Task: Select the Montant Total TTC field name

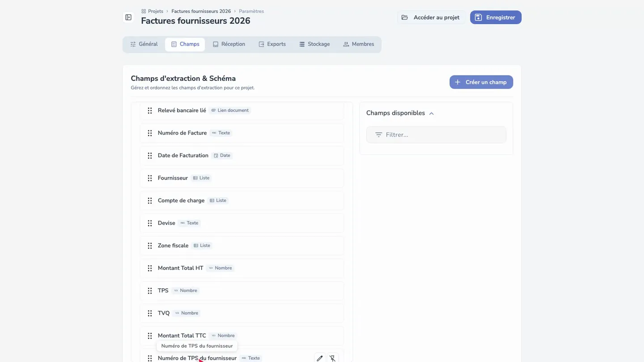Action: coord(182,336)
